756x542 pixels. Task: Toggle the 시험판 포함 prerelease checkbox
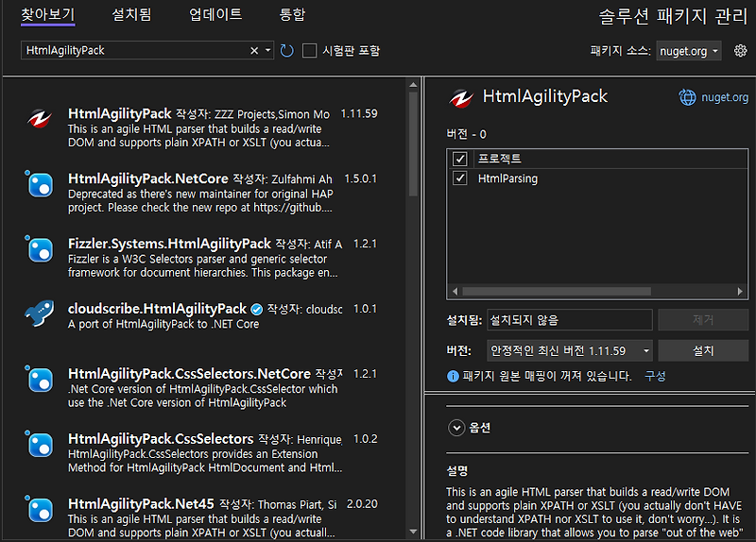[x=309, y=51]
